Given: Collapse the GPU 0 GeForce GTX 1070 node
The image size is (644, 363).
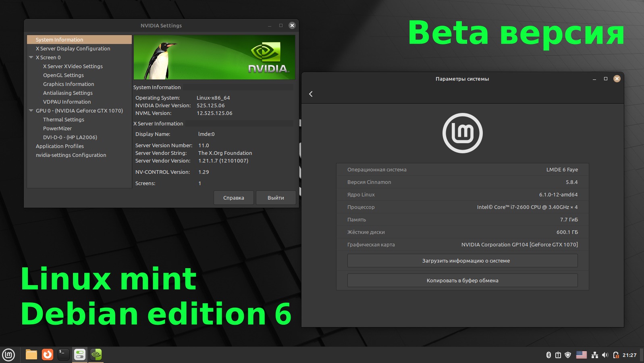Looking at the screenshot, I should coord(31,111).
